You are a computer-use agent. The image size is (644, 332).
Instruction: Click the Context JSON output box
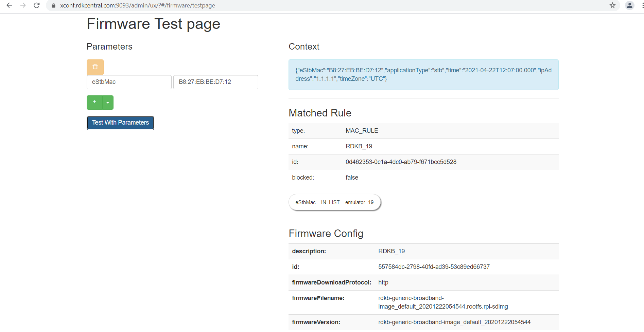[x=423, y=75]
